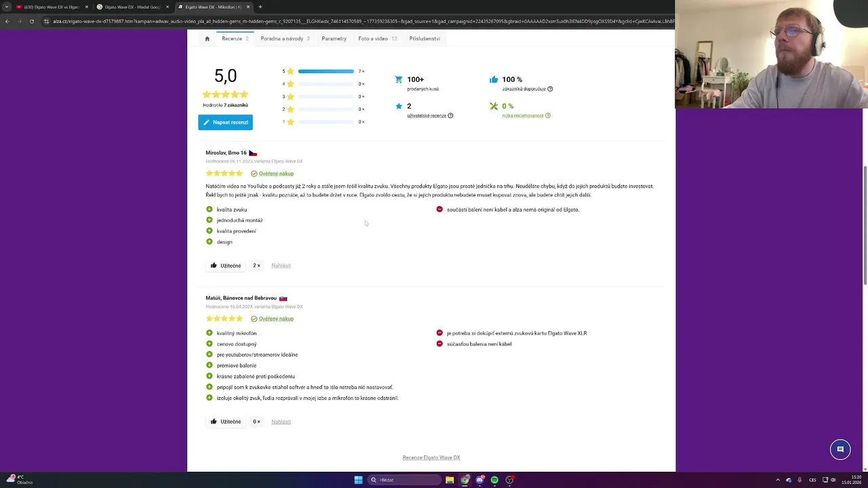
Task: Open a new browser tab
Action: 260,7
